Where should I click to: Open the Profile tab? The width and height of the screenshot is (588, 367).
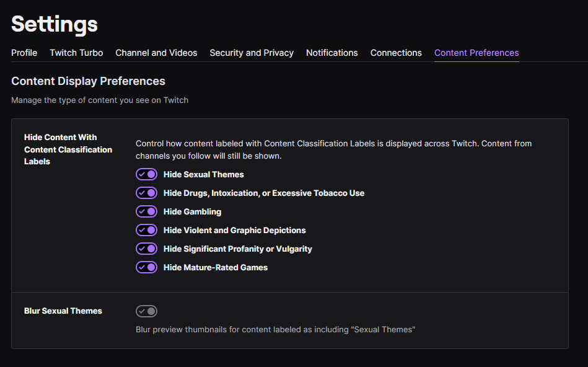coord(24,53)
